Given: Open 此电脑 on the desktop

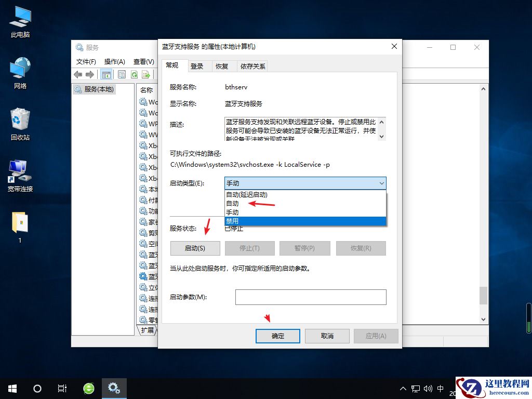Looking at the screenshot, I should click(20, 21).
